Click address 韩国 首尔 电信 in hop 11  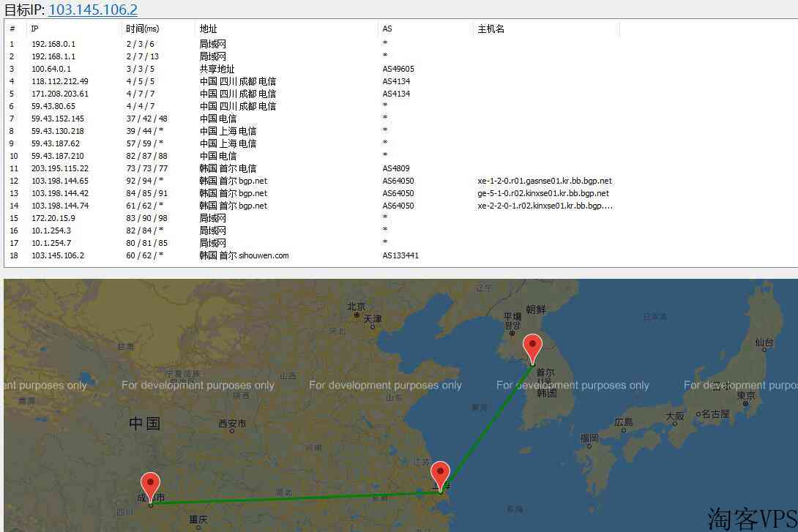click(228, 168)
